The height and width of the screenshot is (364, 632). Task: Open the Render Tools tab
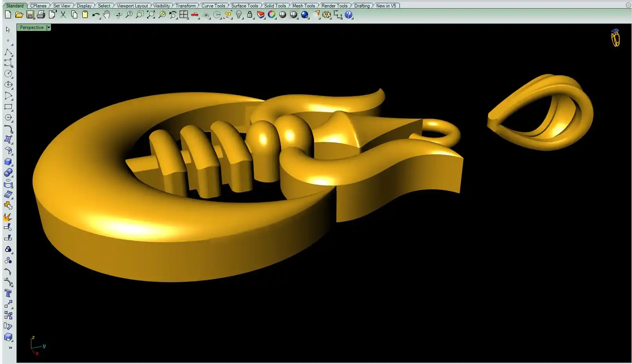click(334, 6)
